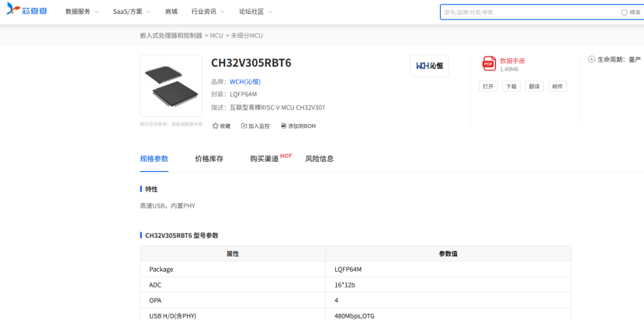Click the OPA attribute row label
Image resolution: width=644 pixels, height=320 pixels.
pyautogui.click(x=155, y=301)
